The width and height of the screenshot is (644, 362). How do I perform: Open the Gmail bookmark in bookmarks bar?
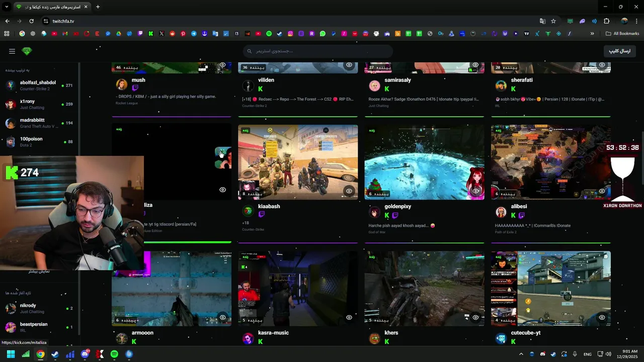[x=65, y=34]
